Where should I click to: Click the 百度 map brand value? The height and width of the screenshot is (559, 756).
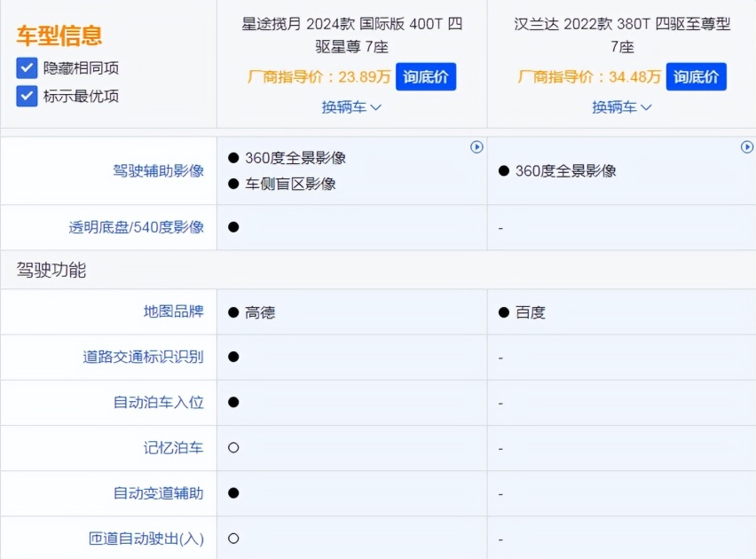531,312
